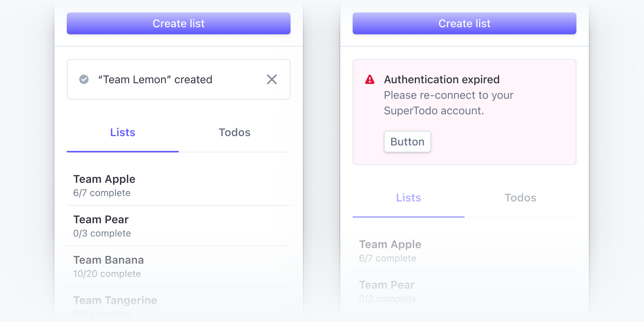
Task: Select the Lists tab in the right panel
Action: [408, 198]
